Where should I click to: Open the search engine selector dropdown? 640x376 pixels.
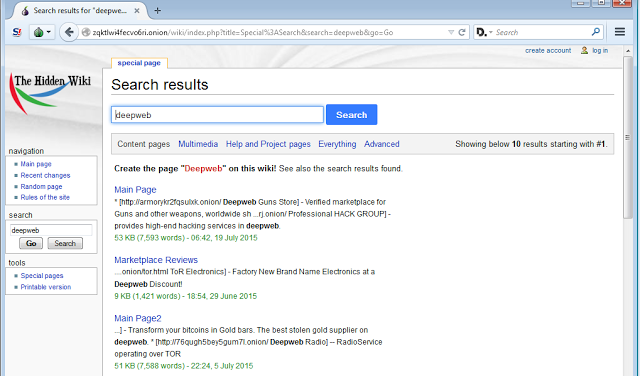[484, 32]
